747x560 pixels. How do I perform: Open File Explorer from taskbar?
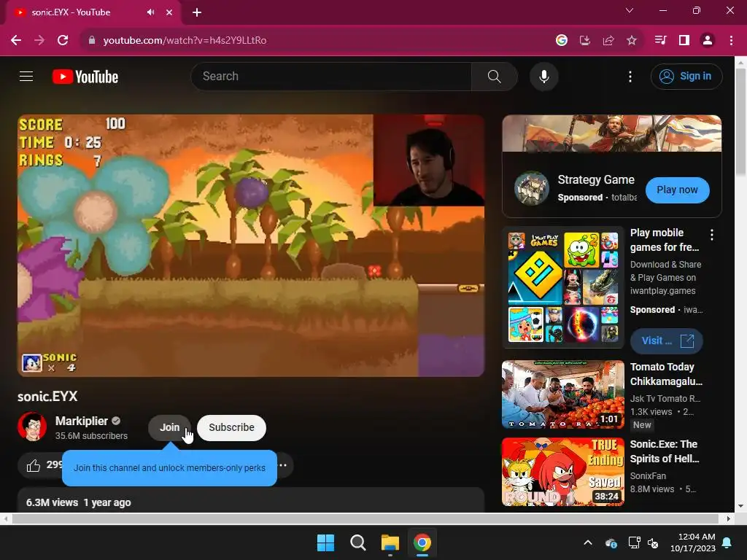(x=390, y=542)
